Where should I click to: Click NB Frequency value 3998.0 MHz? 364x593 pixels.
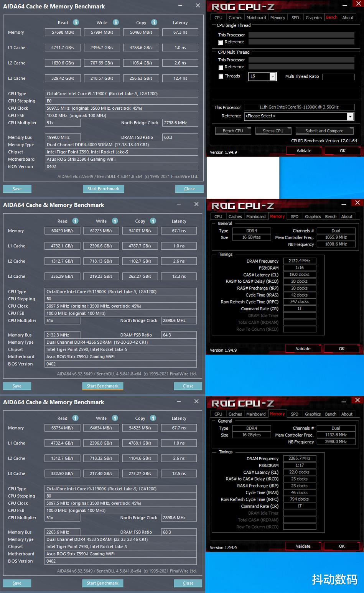pyautogui.click(x=336, y=442)
